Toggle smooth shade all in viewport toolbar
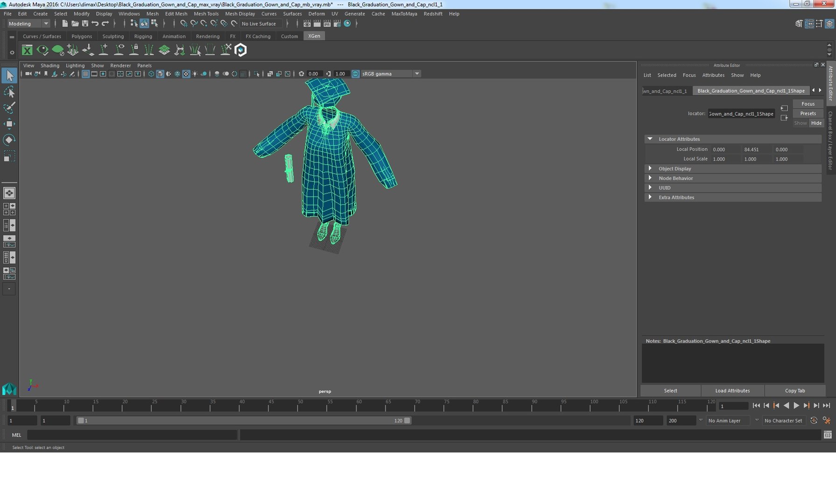Viewport: 836px width, 504px height. click(160, 74)
